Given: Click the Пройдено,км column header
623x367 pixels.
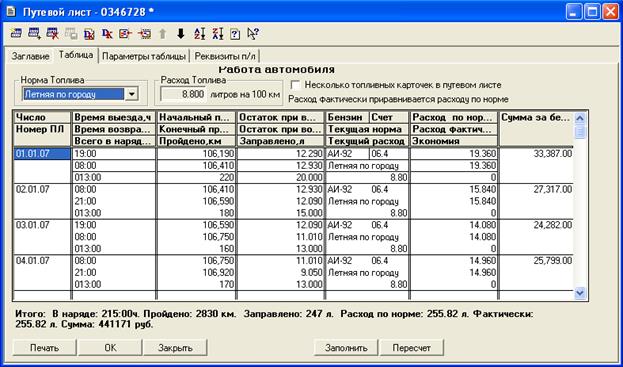Looking at the screenshot, I should [x=196, y=141].
